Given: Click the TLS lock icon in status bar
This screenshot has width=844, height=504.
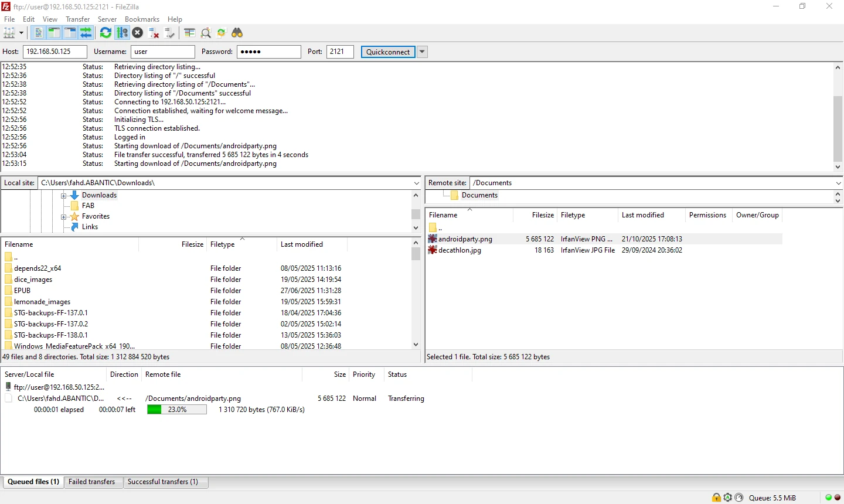Looking at the screenshot, I should click(x=716, y=498).
